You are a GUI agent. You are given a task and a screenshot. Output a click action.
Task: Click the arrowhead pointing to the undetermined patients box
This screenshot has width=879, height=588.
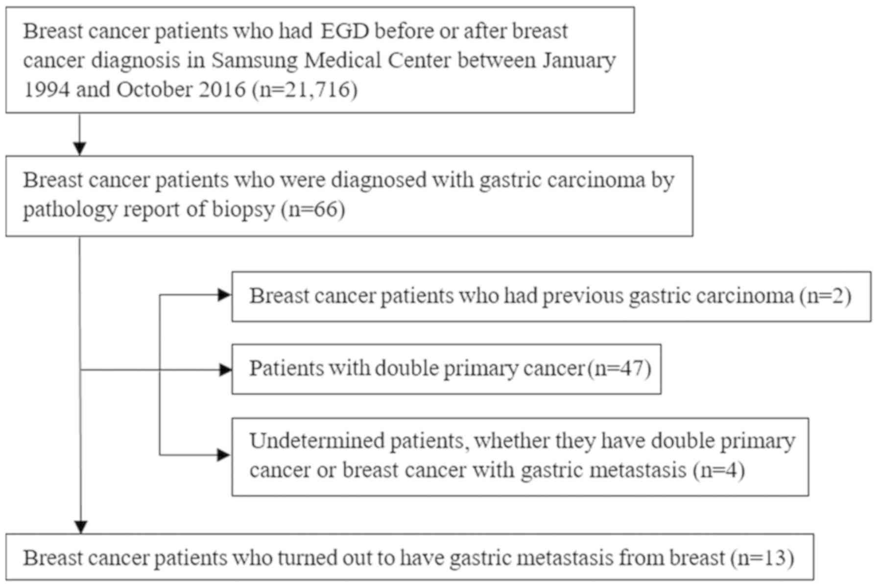(223, 455)
